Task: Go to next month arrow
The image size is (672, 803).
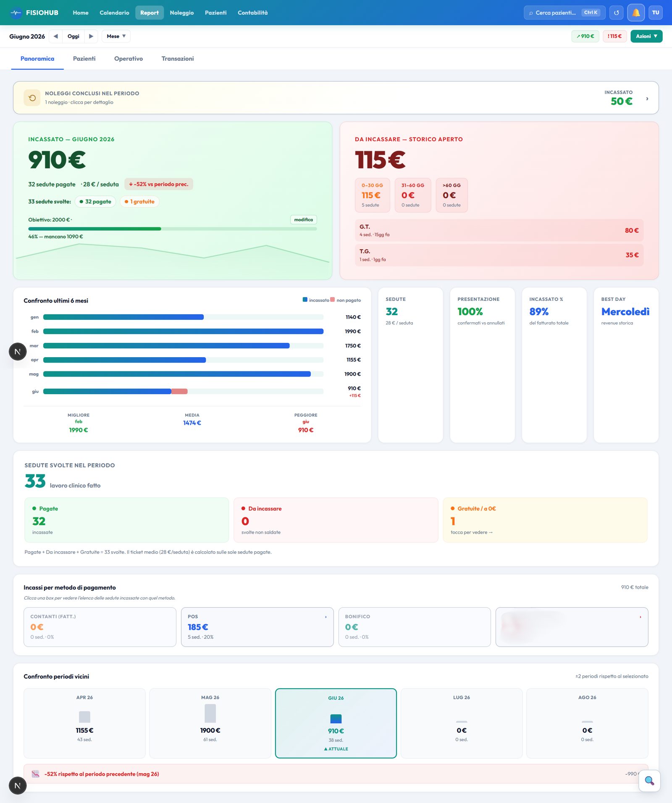Action: (91, 36)
